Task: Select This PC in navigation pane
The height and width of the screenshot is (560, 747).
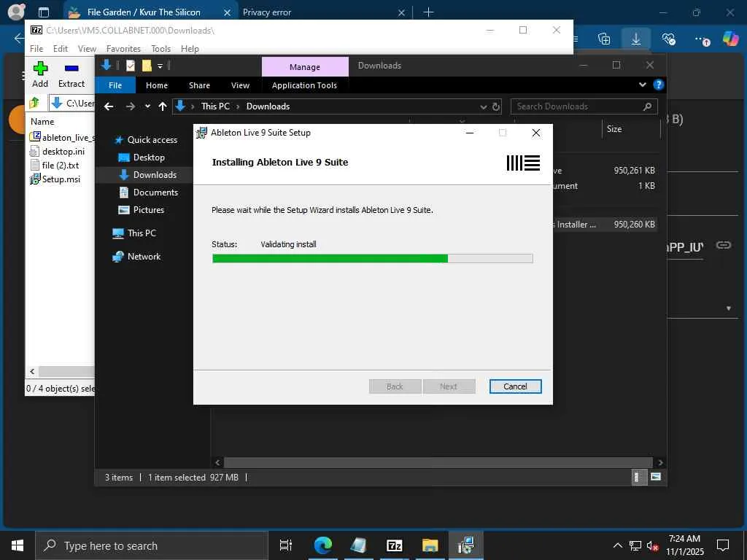Action: pos(135,233)
